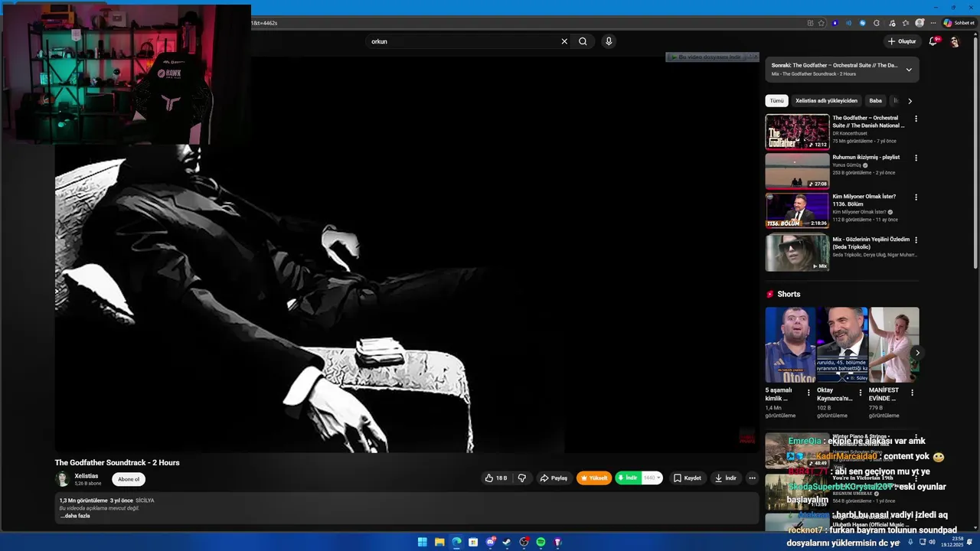
Task: Expand the upcoming playlist panel chevron
Action: tap(909, 70)
